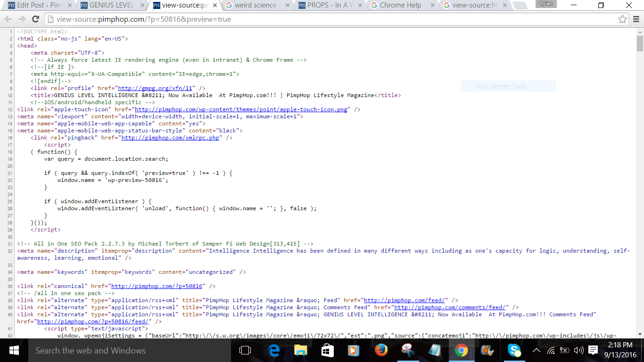Open Task View in the taskbar
This screenshot has height=362, width=644.
point(245,350)
